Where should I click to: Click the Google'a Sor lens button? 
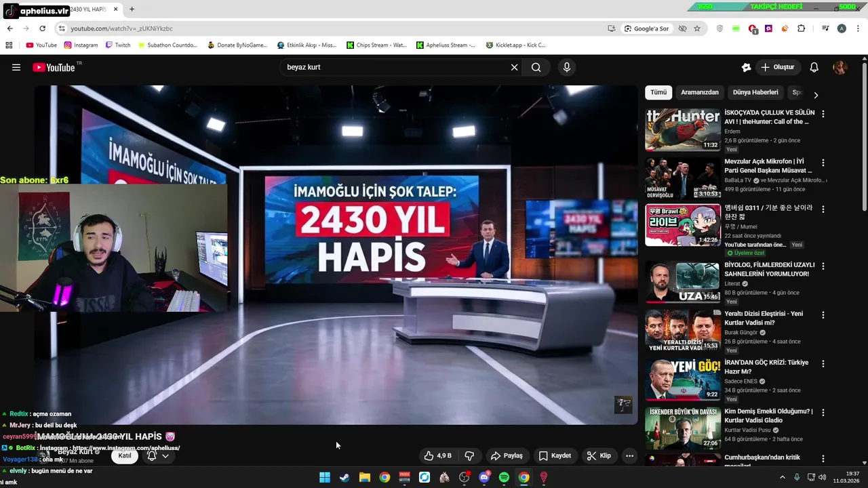coord(647,28)
